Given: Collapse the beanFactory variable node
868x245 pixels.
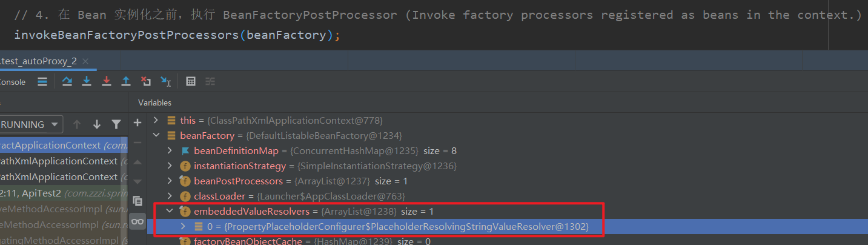Looking at the screenshot, I should (156, 135).
